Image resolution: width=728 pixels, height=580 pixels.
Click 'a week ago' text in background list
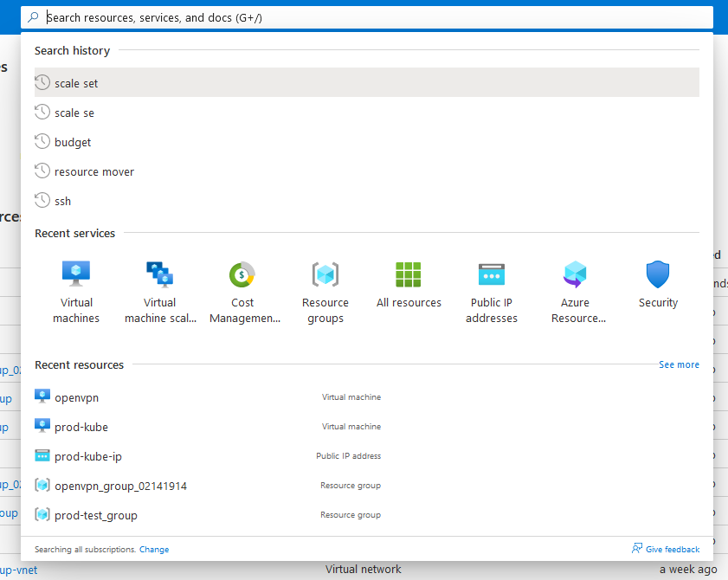[688, 570]
